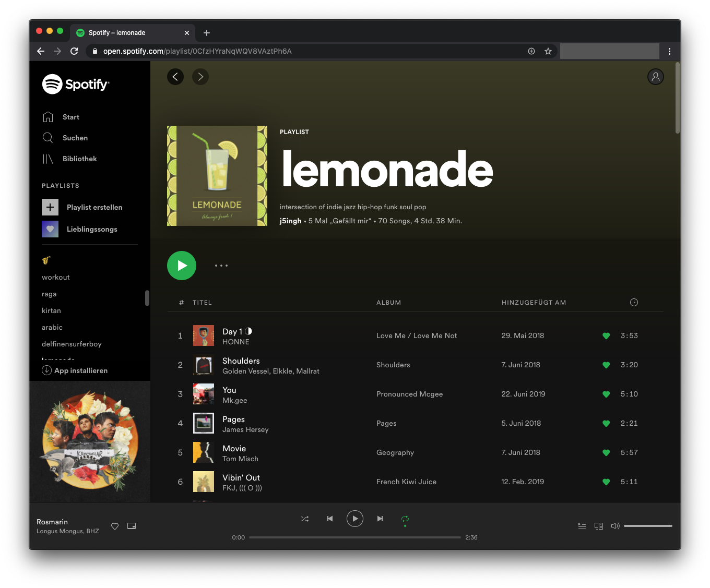The image size is (710, 588).
Task: Click the now-playing album artwork
Action: pos(90,441)
